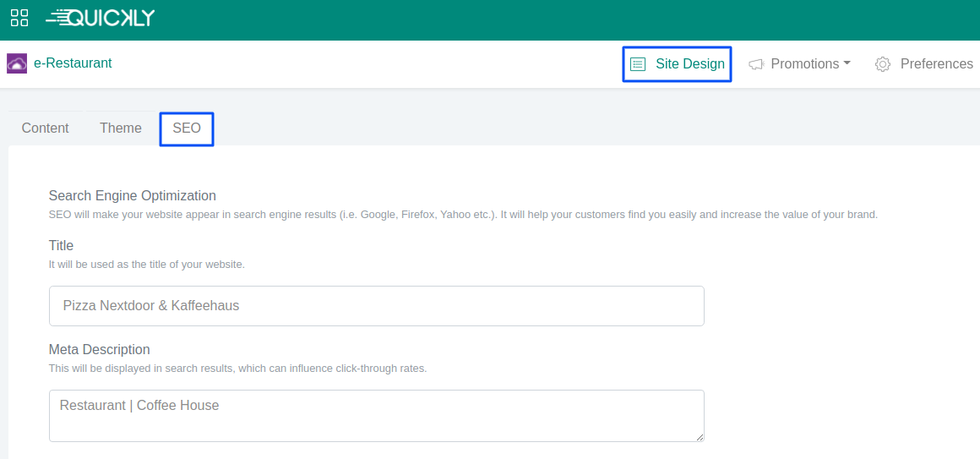Screen dimensions: 980x459
Task: Click the Promotions megaphone icon
Action: 756,64
